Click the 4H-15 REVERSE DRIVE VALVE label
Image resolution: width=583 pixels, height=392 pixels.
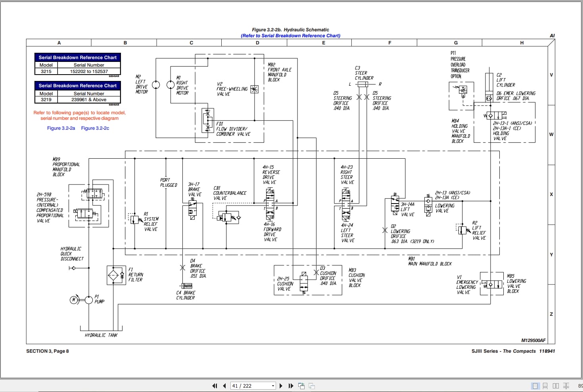[x=271, y=175]
